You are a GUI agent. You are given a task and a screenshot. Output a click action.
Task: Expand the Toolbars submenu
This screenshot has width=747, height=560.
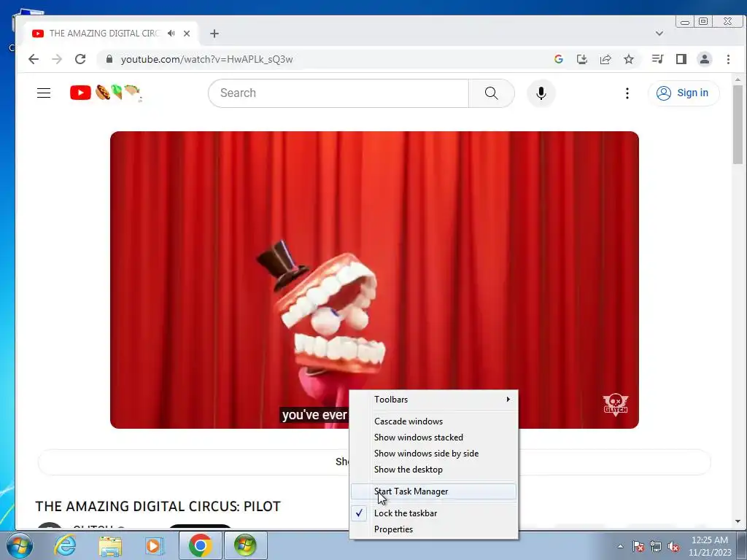click(433, 400)
